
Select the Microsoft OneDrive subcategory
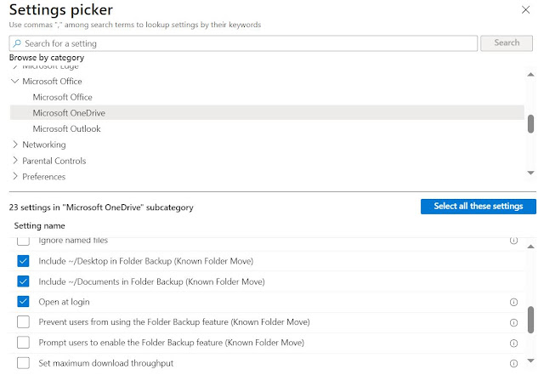pos(267,113)
